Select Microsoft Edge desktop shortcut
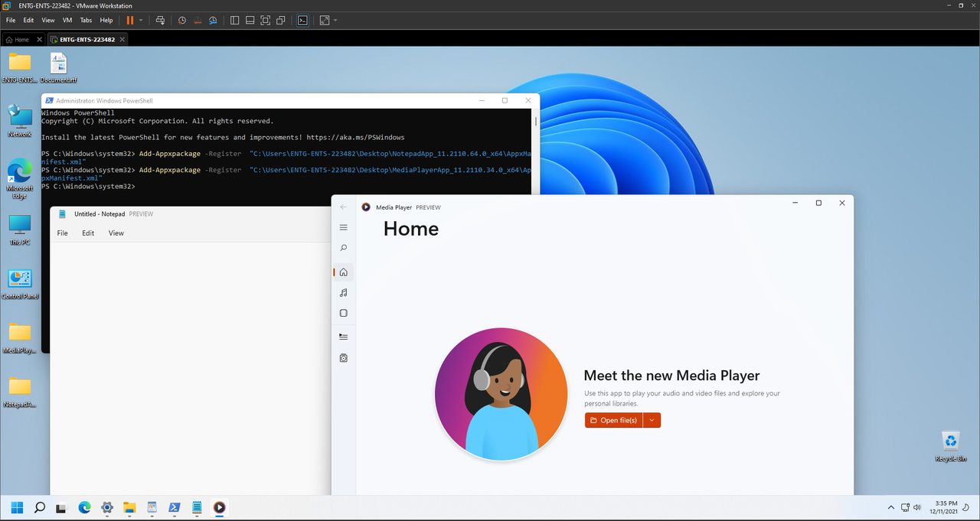 20,179
